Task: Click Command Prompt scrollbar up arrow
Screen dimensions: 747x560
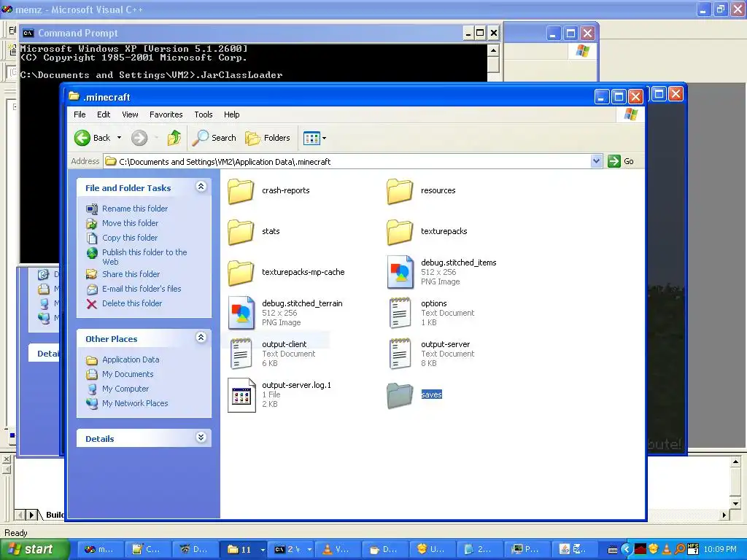Action: (494, 50)
